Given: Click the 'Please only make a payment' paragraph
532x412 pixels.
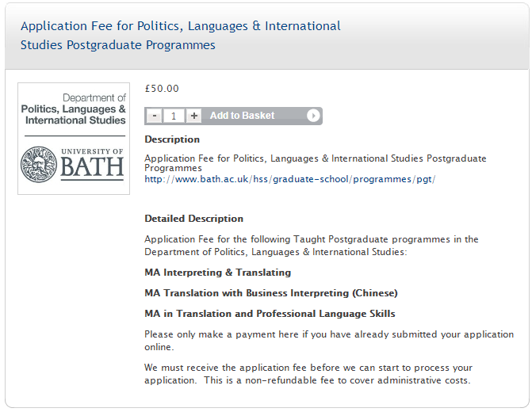Looking at the screenshot, I should [x=329, y=341].
